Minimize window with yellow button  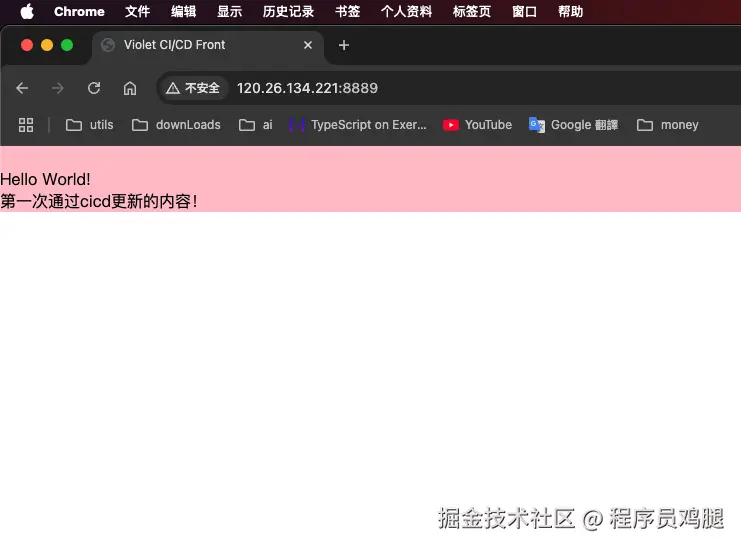(47, 45)
